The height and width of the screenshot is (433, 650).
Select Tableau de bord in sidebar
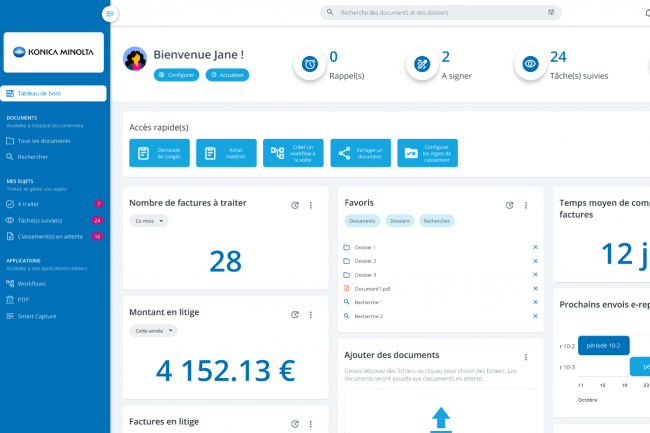click(53, 93)
